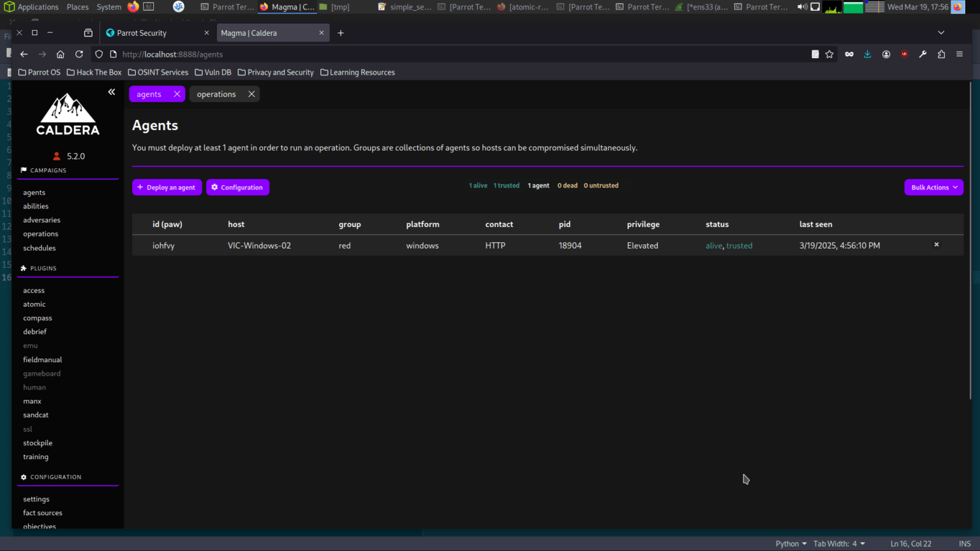Click the volume speaker icon in taskbar

802,7
